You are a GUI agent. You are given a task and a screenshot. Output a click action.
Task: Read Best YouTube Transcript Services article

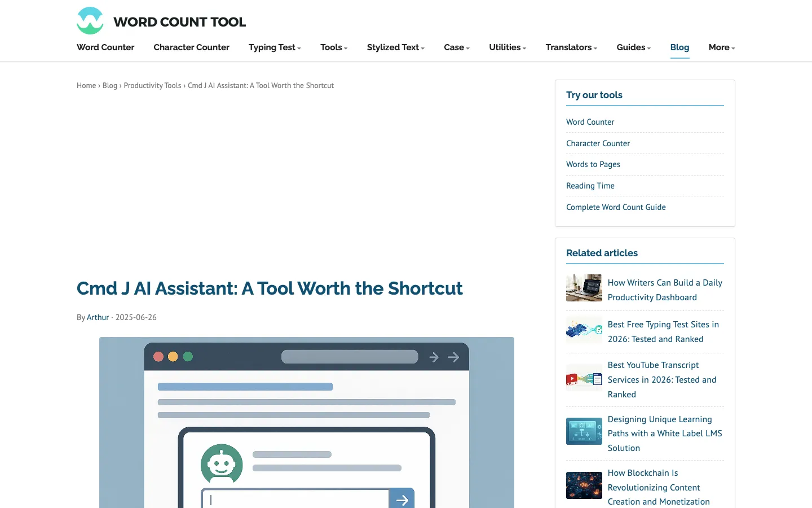pyautogui.click(x=662, y=380)
